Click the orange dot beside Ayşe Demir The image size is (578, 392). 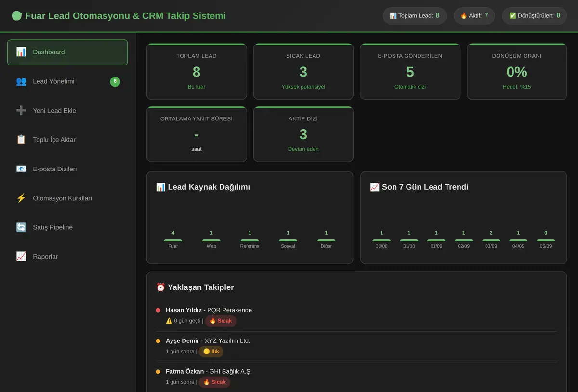(x=158, y=341)
